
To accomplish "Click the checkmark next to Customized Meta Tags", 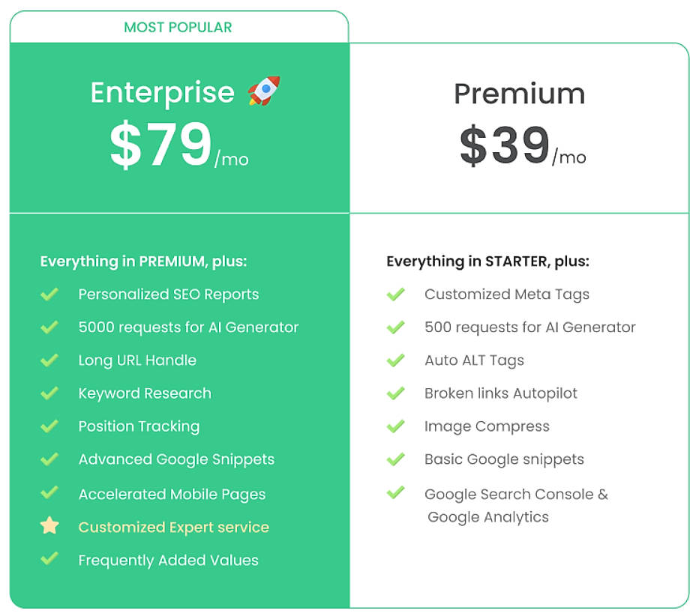I will coord(395,295).
